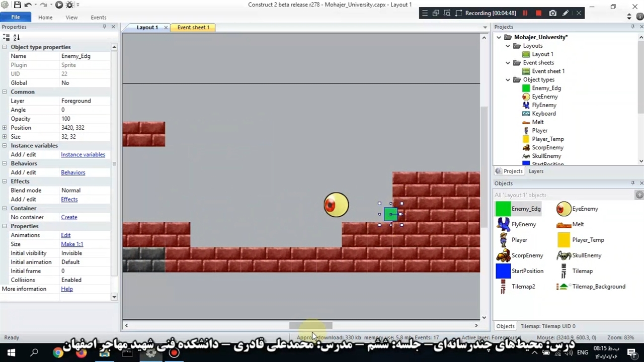
Task: Open the Instance variables link
Action: point(83,155)
